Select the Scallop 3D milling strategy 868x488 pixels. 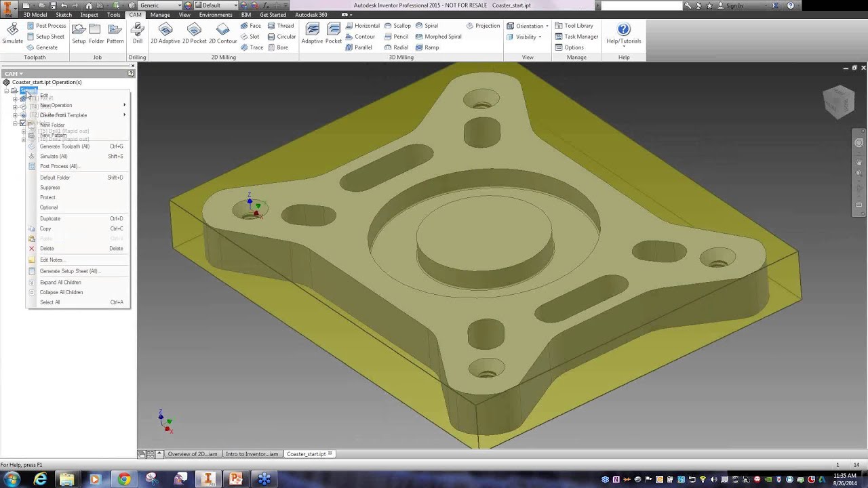(397, 26)
